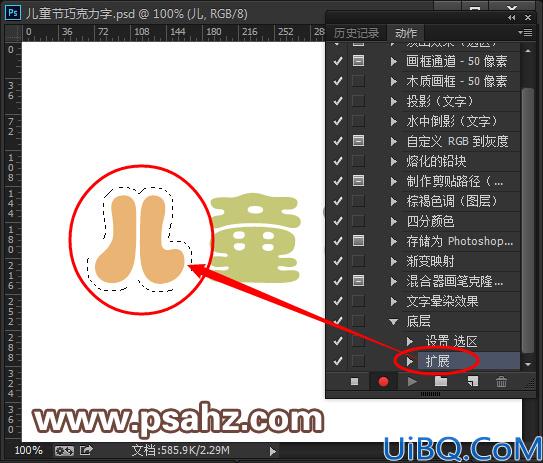Toggle checkmark for 四分颜色
This screenshot has width=543, height=463.
[x=338, y=221]
